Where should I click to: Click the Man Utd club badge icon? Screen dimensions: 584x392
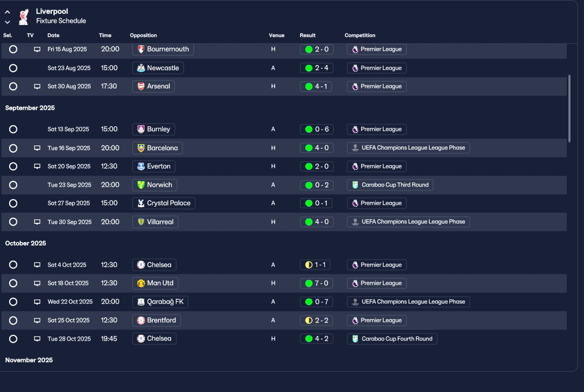[x=141, y=283]
